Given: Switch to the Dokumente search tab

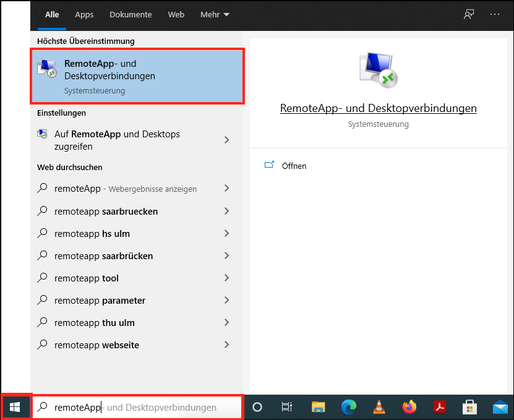Looking at the screenshot, I should tap(131, 14).
